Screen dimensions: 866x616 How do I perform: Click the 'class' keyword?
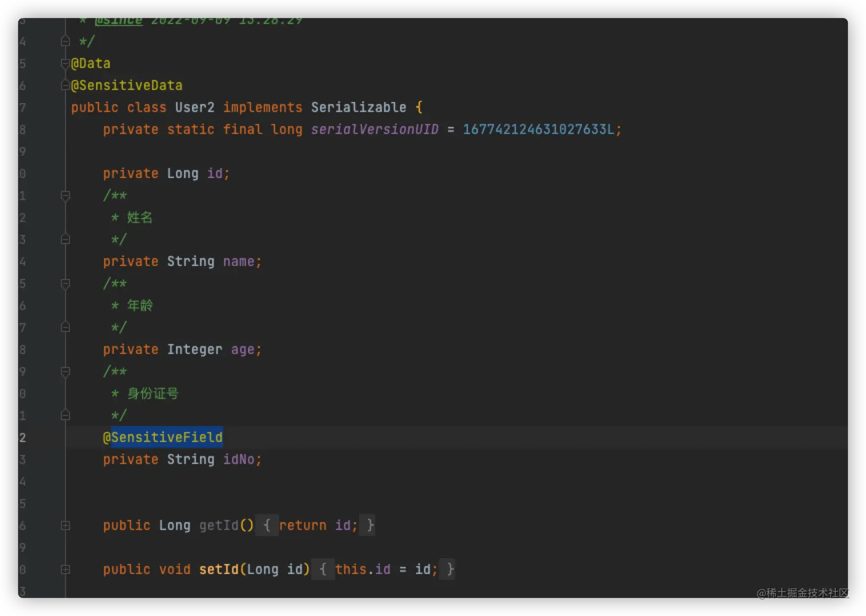tap(147, 108)
